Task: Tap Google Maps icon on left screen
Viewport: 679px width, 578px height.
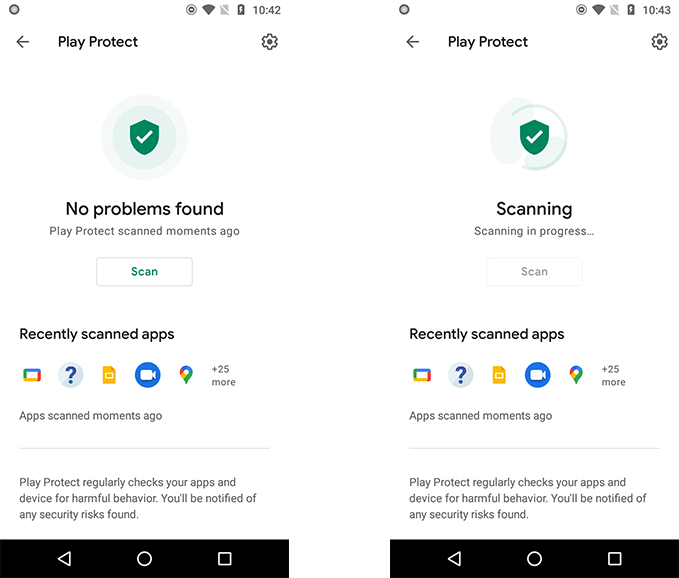Action: point(186,375)
